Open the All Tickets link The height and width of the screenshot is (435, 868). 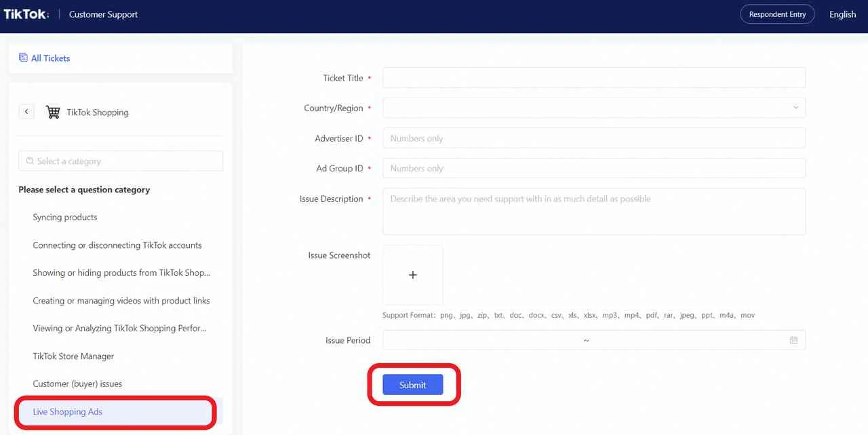click(x=50, y=58)
